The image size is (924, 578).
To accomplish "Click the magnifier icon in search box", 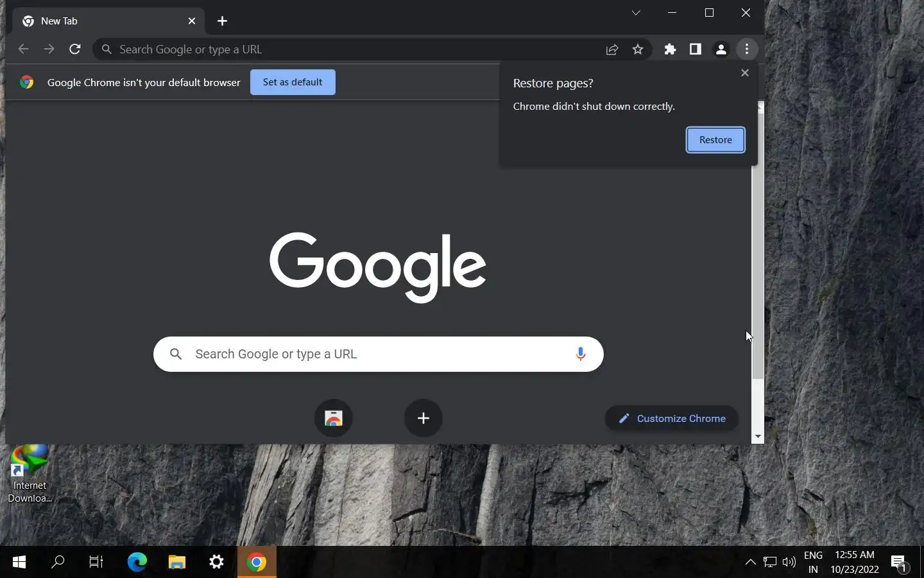I will point(176,354).
